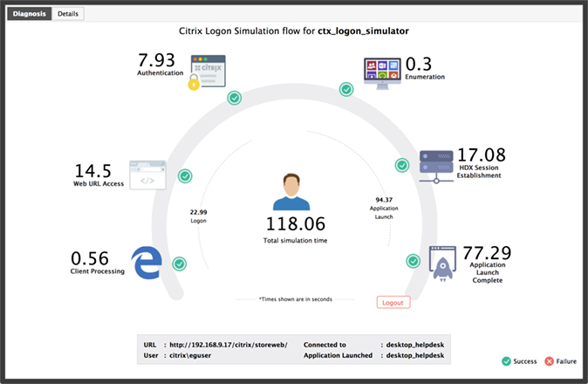The height and width of the screenshot is (384, 588).
Task: Click the HDX Session Establishment server icon
Action: point(436,167)
